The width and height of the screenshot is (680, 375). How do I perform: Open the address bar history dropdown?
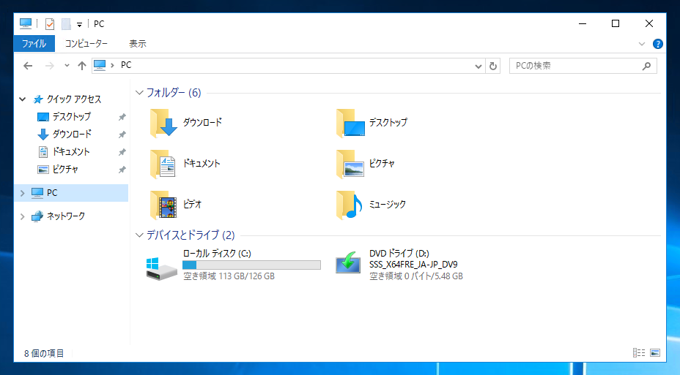tap(478, 66)
